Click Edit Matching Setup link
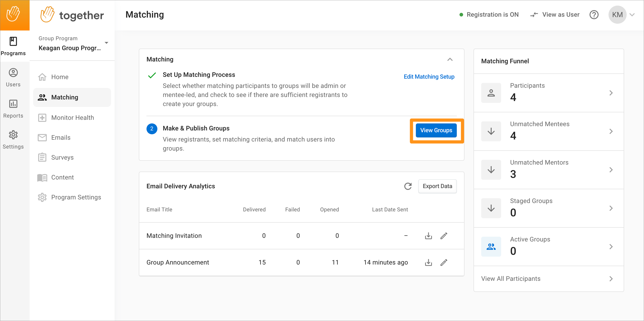644x321 pixels. click(429, 77)
